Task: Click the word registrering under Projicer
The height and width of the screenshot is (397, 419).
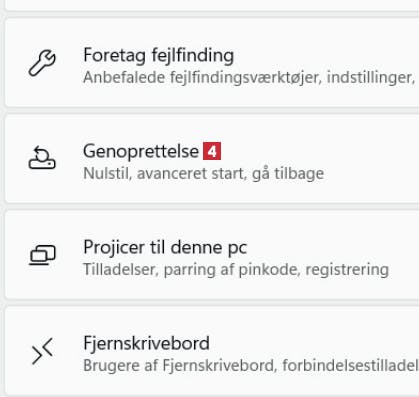Action: (347, 270)
